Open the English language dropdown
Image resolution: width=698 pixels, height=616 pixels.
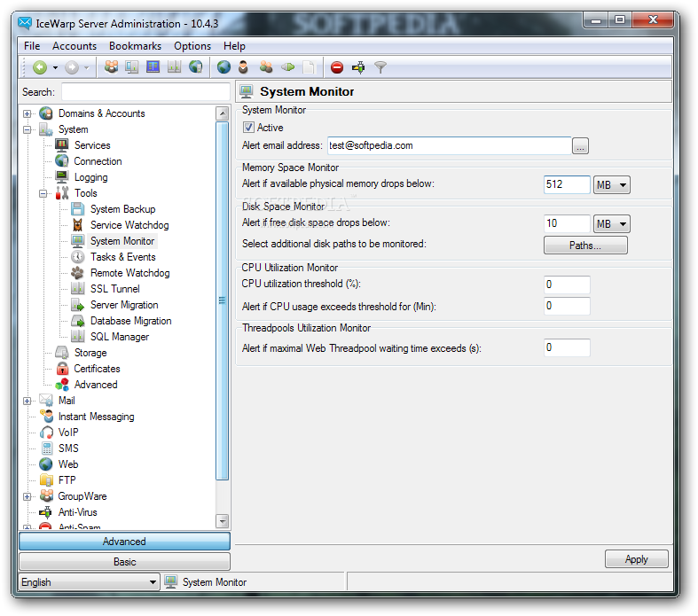(x=89, y=582)
